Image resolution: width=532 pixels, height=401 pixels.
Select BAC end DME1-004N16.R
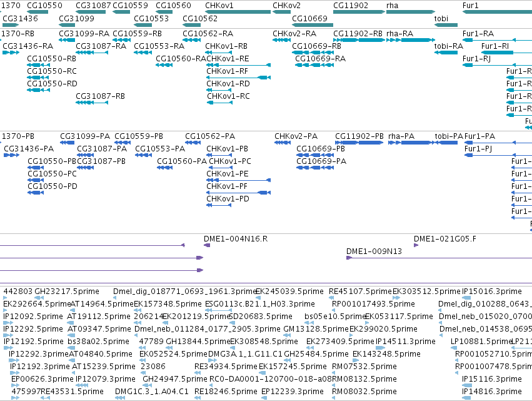pyautogui.click(x=236, y=239)
